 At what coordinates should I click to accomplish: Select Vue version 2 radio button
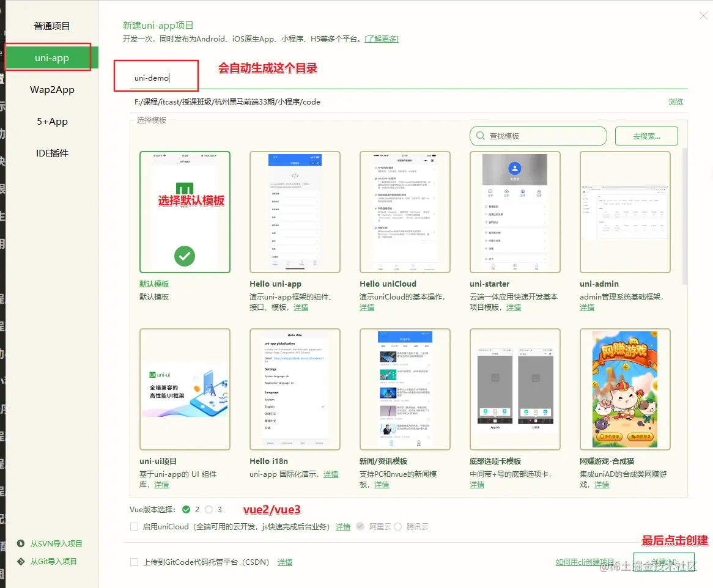click(x=186, y=509)
